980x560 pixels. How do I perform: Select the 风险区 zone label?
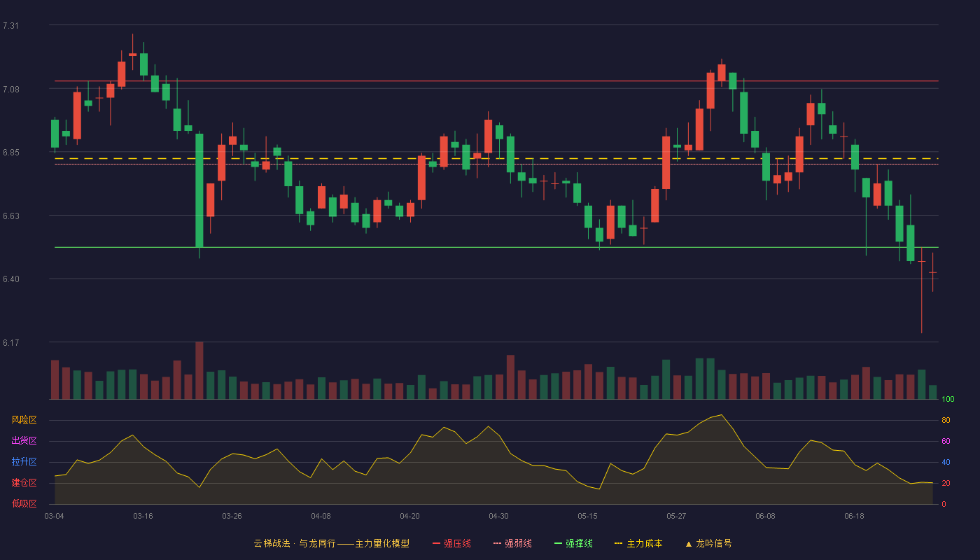24,420
